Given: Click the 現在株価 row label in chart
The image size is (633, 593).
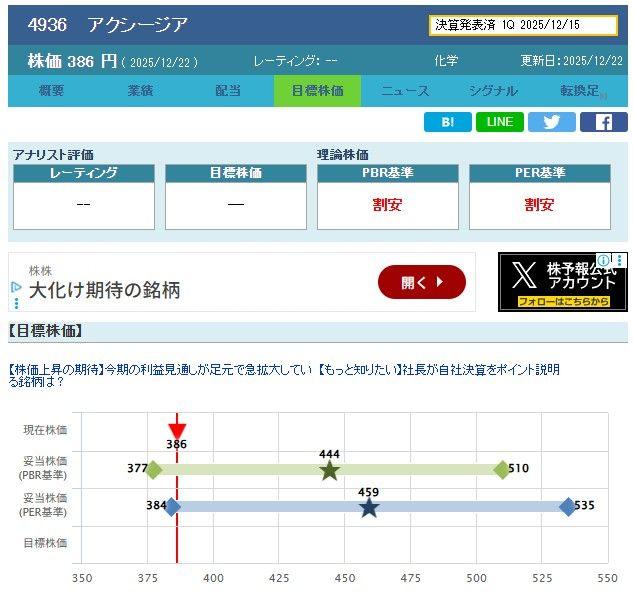Looking at the screenshot, I should [x=45, y=430].
